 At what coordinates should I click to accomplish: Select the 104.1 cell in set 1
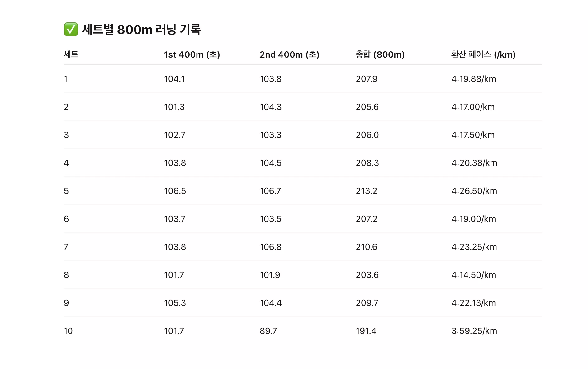point(174,79)
